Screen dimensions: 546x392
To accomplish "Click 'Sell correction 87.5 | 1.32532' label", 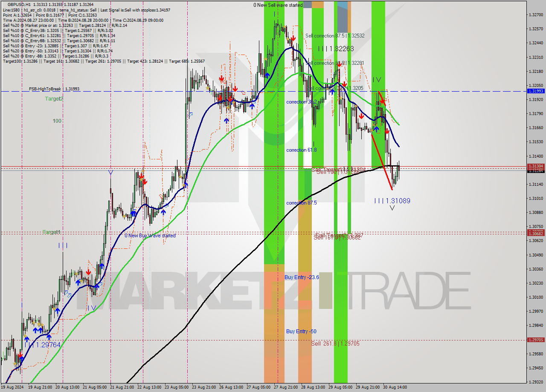I will pos(335,36).
